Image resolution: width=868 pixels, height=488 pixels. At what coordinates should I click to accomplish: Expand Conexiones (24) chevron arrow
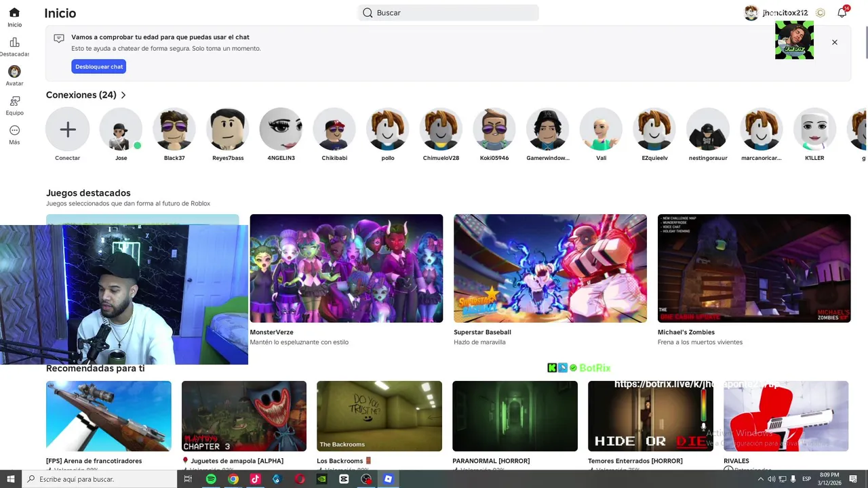(x=123, y=95)
